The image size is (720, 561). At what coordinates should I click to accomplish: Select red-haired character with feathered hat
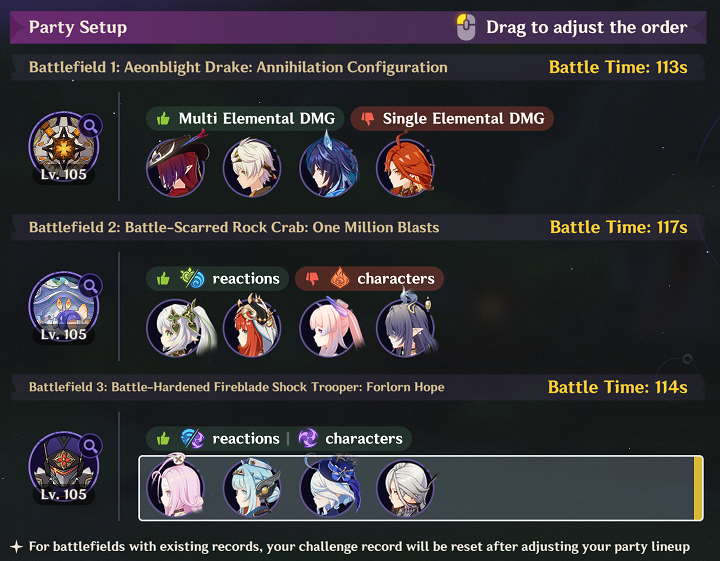point(176,166)
